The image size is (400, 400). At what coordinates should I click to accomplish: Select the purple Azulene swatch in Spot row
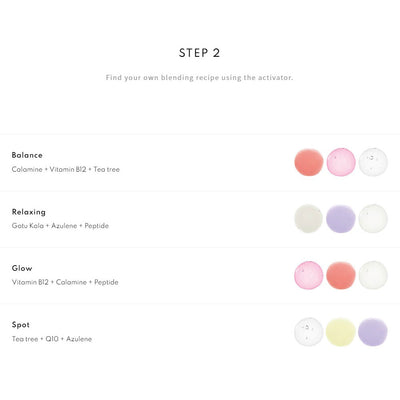click(373, 332)
